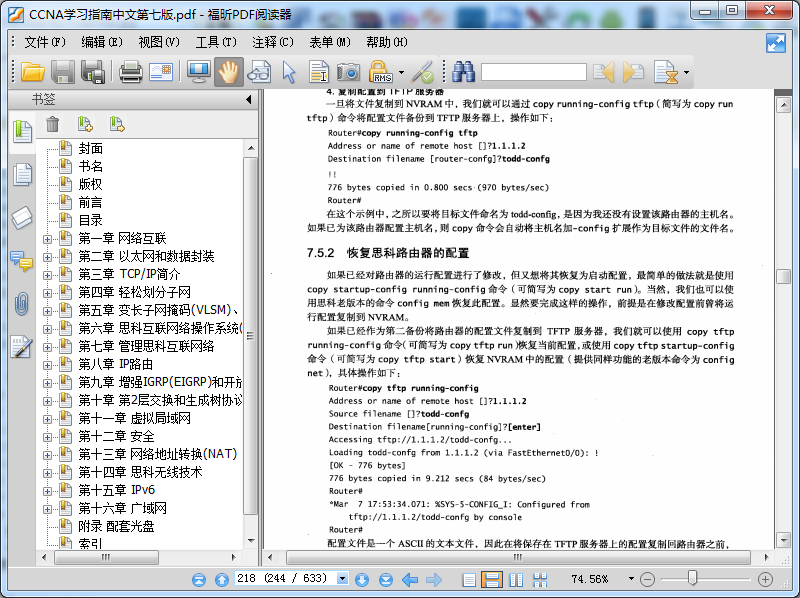This screenshot has height=598, width=800.
Task: Jump to the 目录 bookmark
Action: (x=90, y=220)
